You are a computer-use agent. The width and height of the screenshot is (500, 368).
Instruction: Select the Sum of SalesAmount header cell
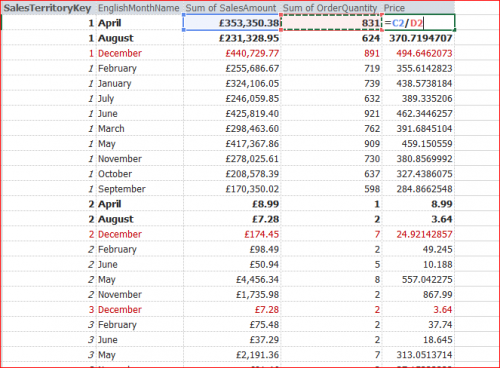[232, 8]
